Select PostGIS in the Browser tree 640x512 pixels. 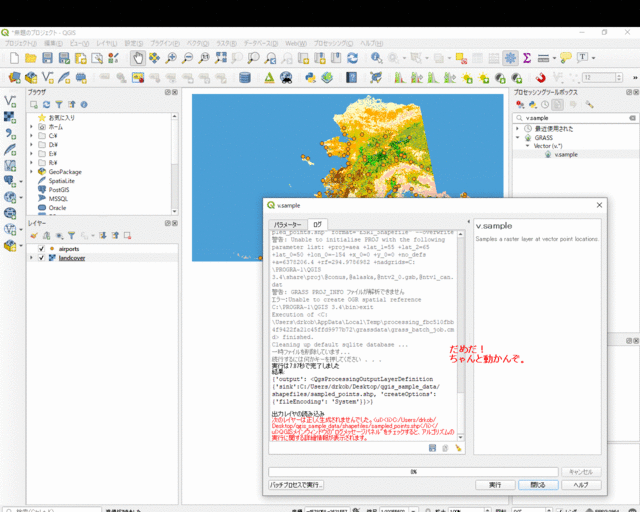click(59, 190)
